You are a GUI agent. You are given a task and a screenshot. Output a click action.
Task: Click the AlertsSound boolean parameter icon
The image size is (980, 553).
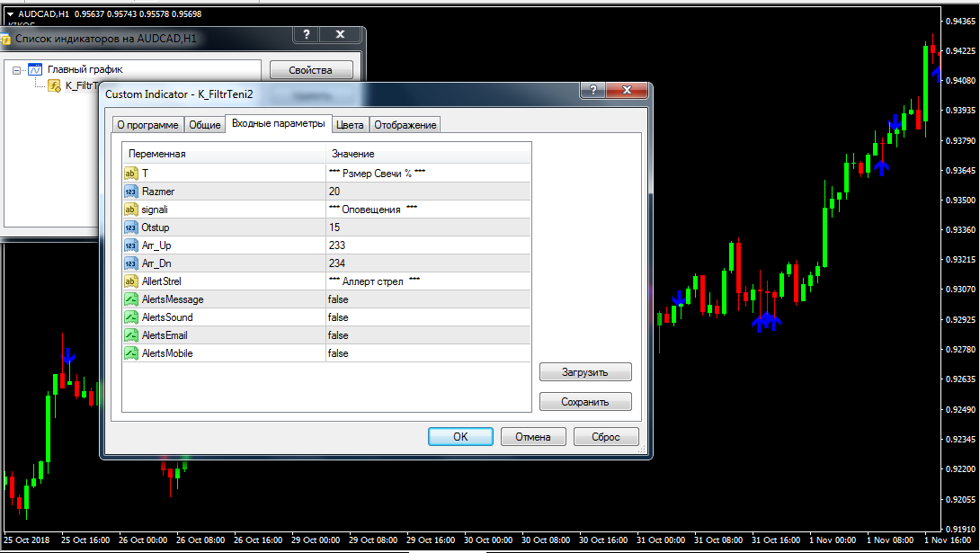pyautogui.click(x=130, y=317)
